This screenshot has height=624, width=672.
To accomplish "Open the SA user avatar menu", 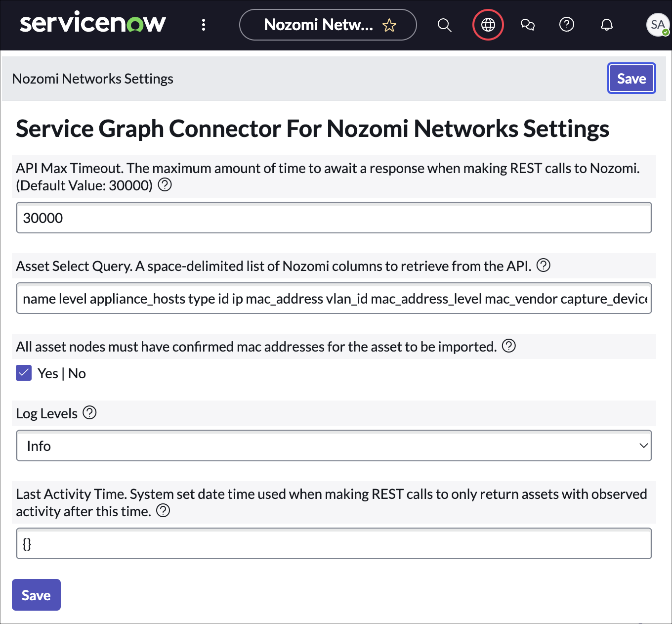I will pyautogui.click(x=658, y=25).
